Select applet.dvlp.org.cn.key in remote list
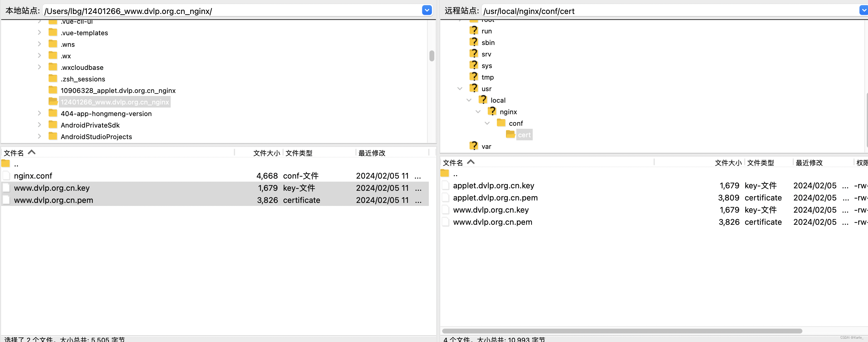 click(x=654, y=185)
